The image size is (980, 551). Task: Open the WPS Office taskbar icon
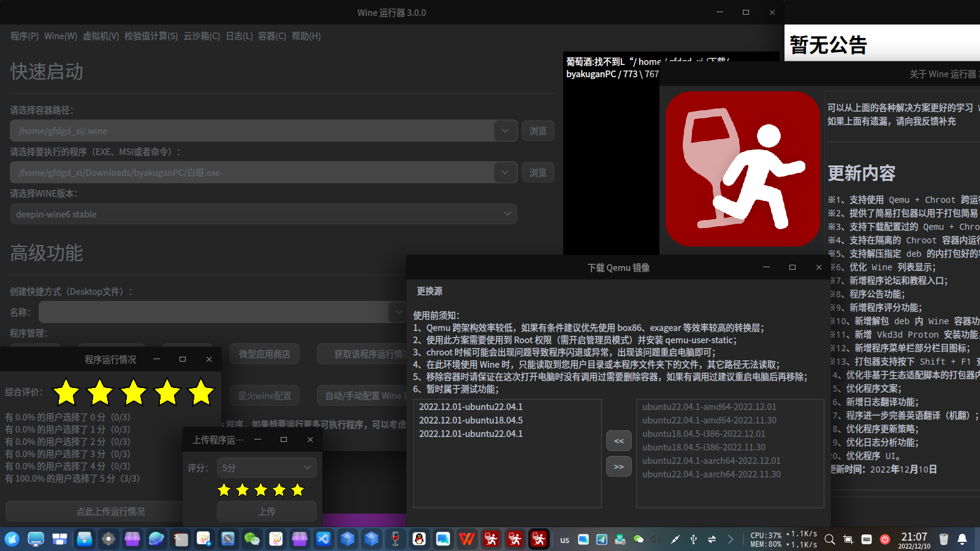click(x=467, y=539)
